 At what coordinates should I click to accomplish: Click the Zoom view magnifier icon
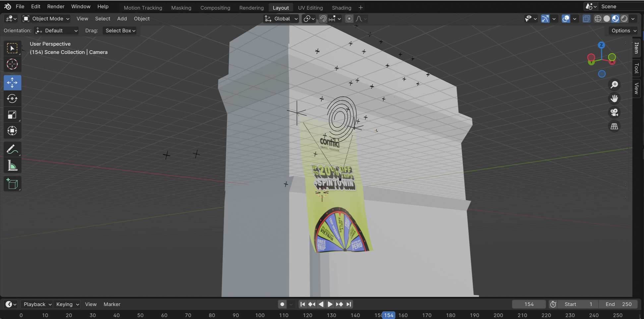coord(614,85)
